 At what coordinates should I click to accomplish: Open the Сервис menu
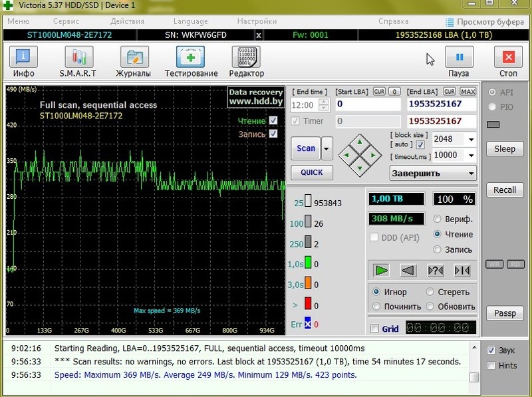66,21
